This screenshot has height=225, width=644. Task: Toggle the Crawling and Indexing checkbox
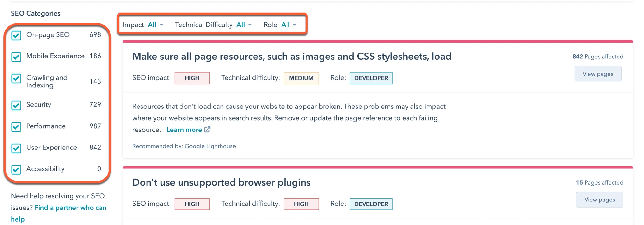(x=16, y=79)
